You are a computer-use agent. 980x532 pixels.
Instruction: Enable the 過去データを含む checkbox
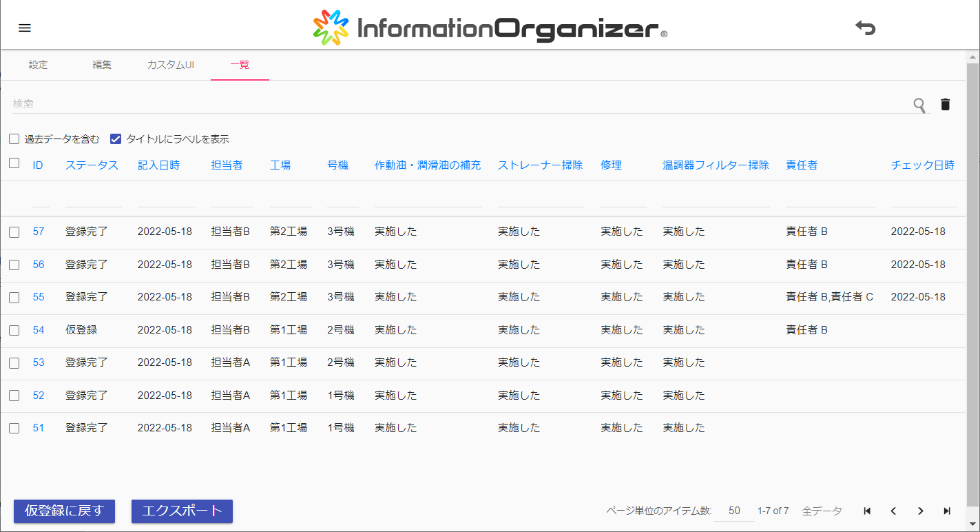pos(14,139)
